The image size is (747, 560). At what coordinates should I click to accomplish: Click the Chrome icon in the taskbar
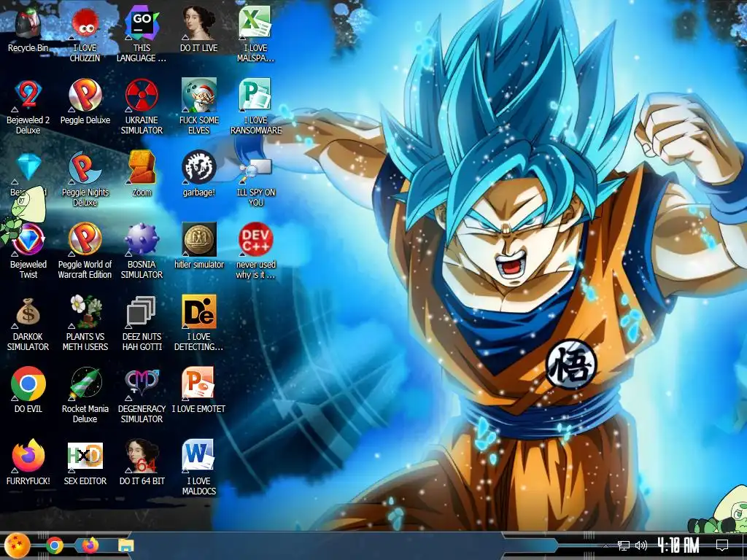click(x=54, y=545)
